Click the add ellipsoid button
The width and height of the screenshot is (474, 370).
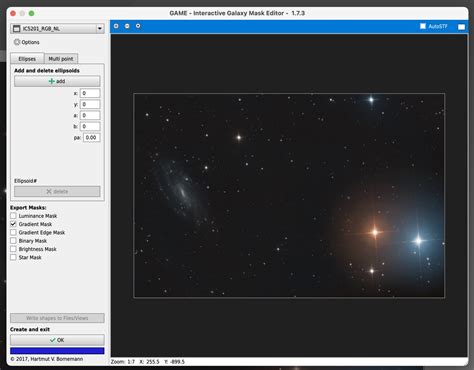57,81
